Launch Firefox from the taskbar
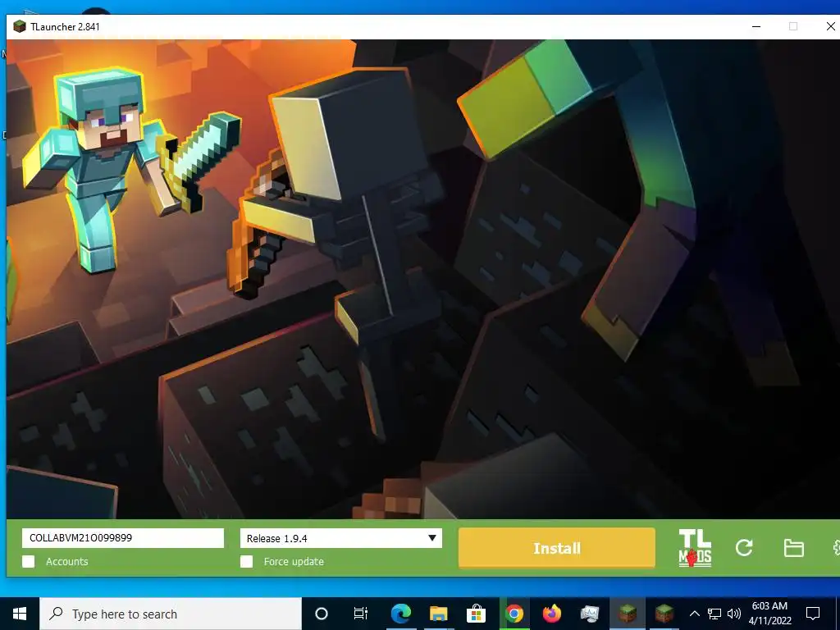This screenshot has width=840, height=630. (x=552, y=614)
